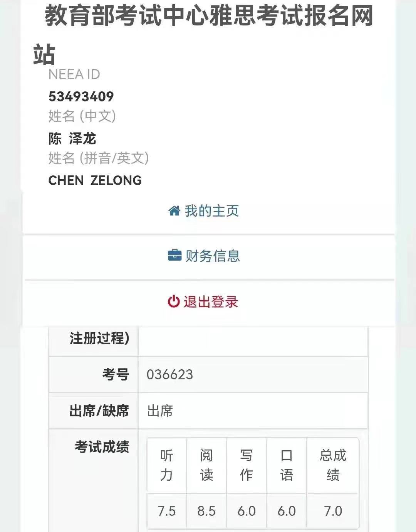This screenshot has width=416, height=532.
Task: Click the 6.0 score under 写作
Action: [x=247, y=511]
